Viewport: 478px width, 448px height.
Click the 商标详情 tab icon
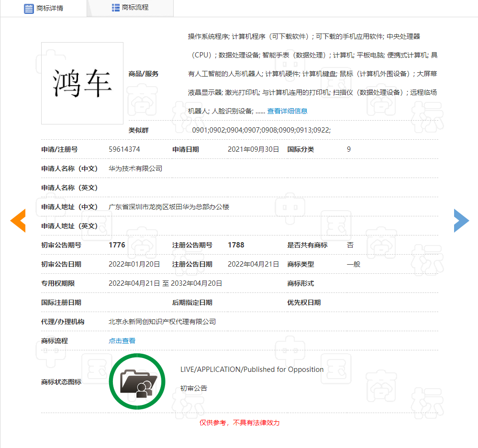(x=29, y=8)
